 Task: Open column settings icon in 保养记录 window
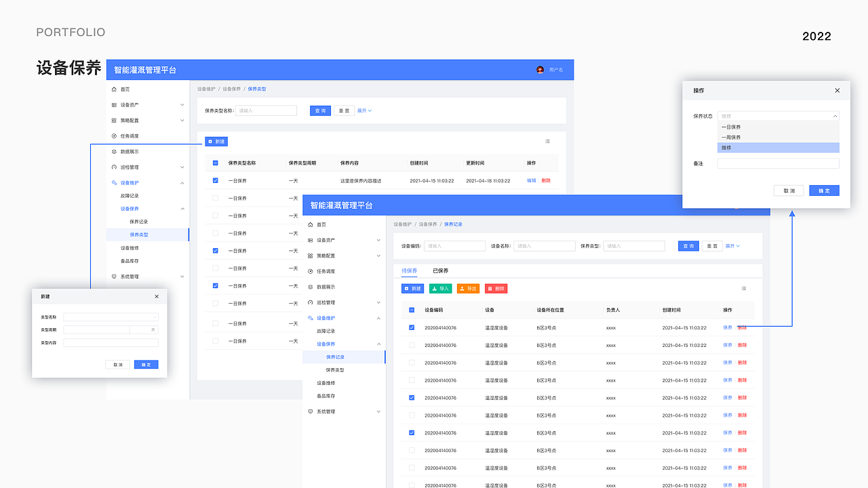[x=744, y=289]
